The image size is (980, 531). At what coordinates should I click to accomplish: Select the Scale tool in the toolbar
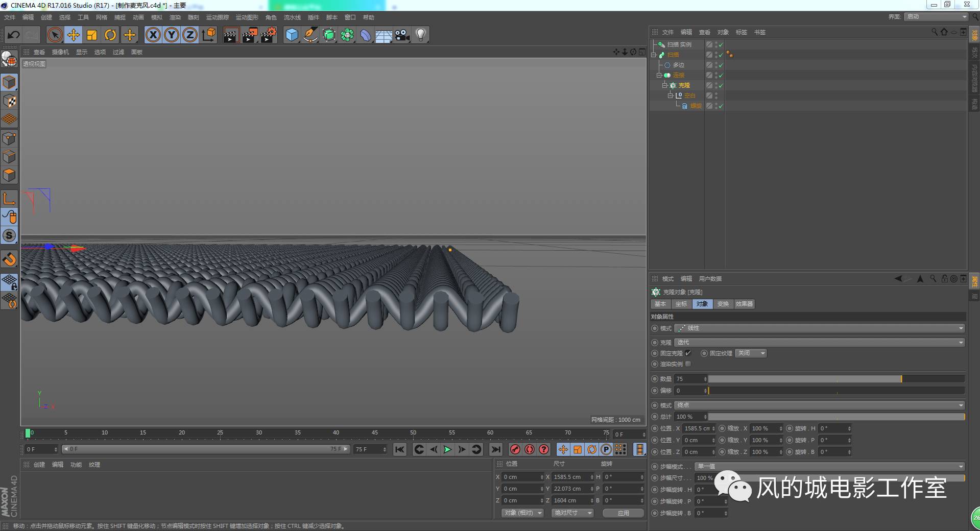click(x=92, y=35)
